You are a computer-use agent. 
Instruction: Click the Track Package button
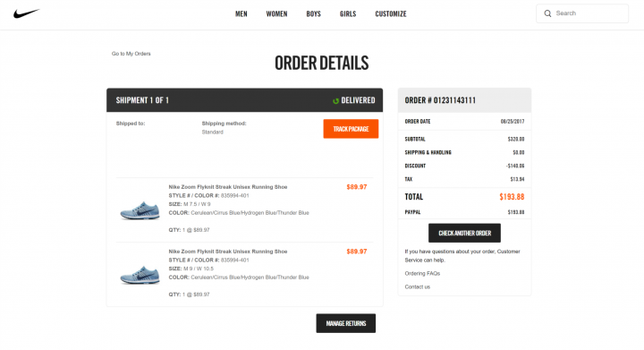(351, 129)
